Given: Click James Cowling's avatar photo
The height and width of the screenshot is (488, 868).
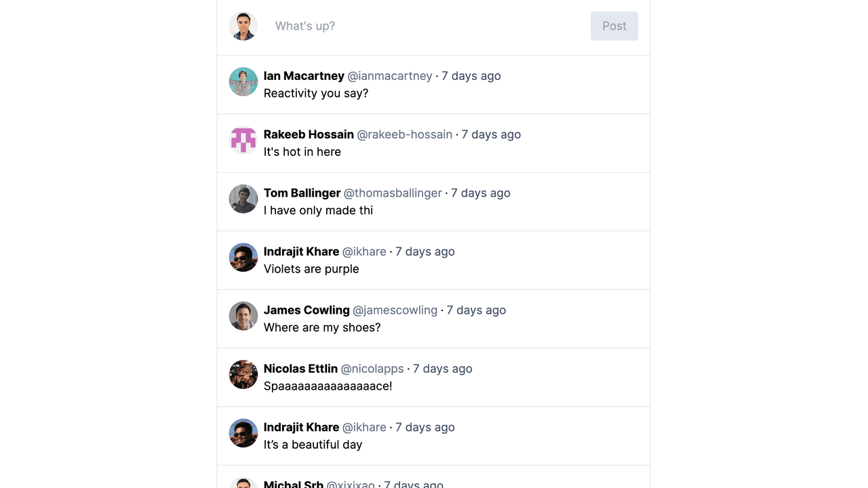Looking at the screenshot, I should pos(243,316).
